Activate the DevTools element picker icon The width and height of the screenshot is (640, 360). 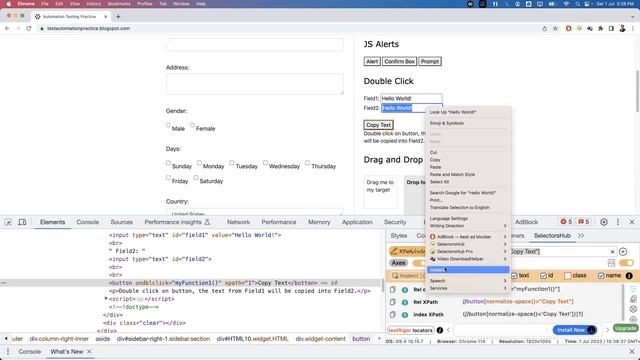(x=8, y=222)
